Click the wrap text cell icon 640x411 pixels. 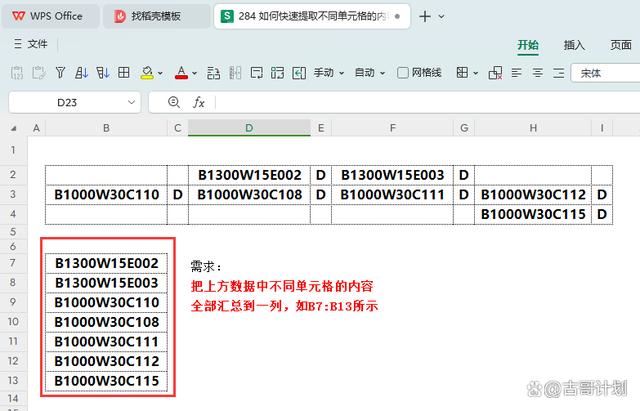pyautogui.click(x=257, y=73)
